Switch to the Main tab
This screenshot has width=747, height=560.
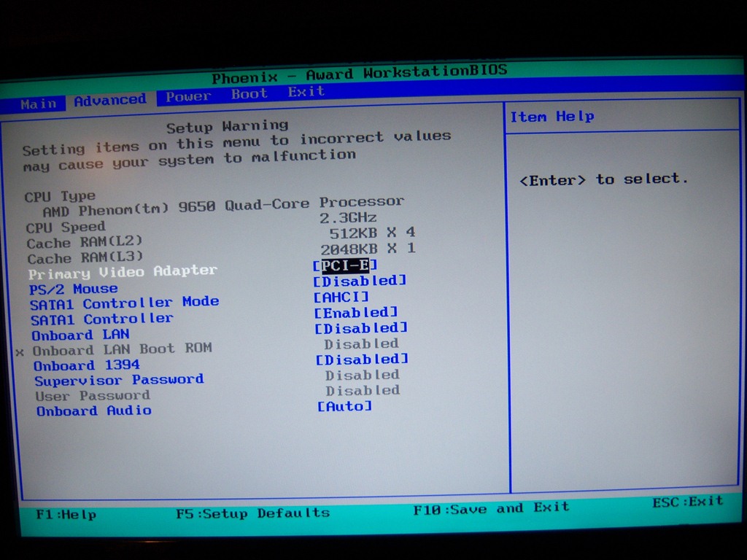point(39,104)
